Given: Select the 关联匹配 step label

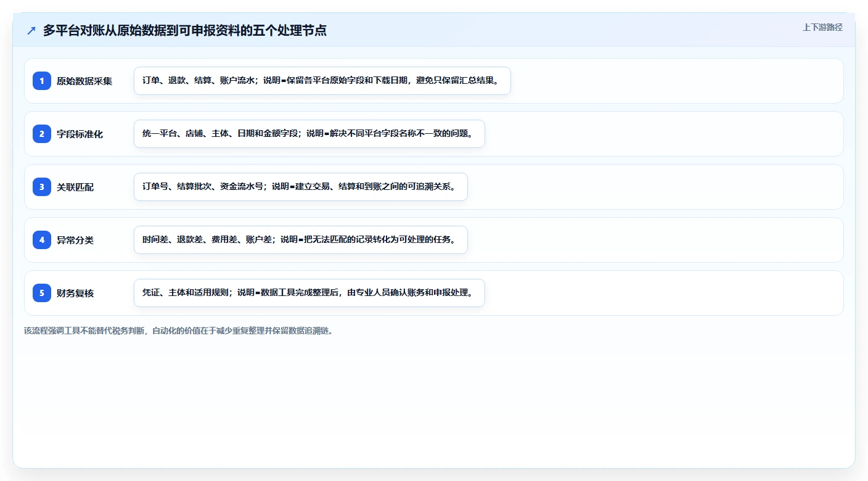Looking at the screenshot, I should click(x=75, y=187).
